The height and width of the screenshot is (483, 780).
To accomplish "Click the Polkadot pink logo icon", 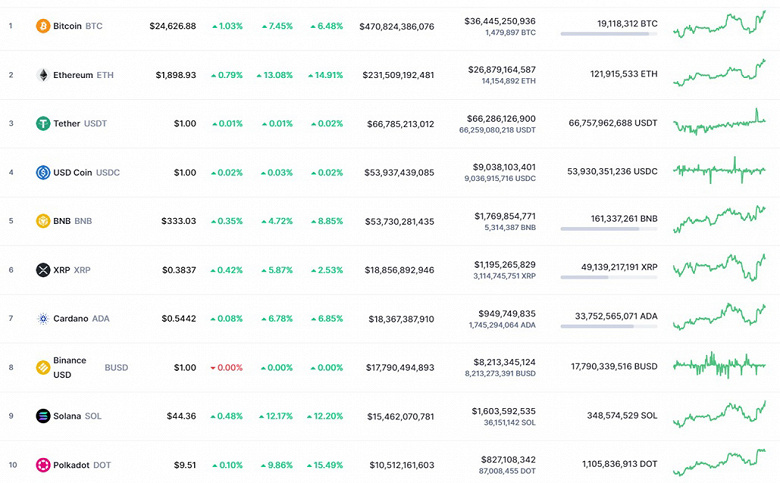I will coord(43,465).
